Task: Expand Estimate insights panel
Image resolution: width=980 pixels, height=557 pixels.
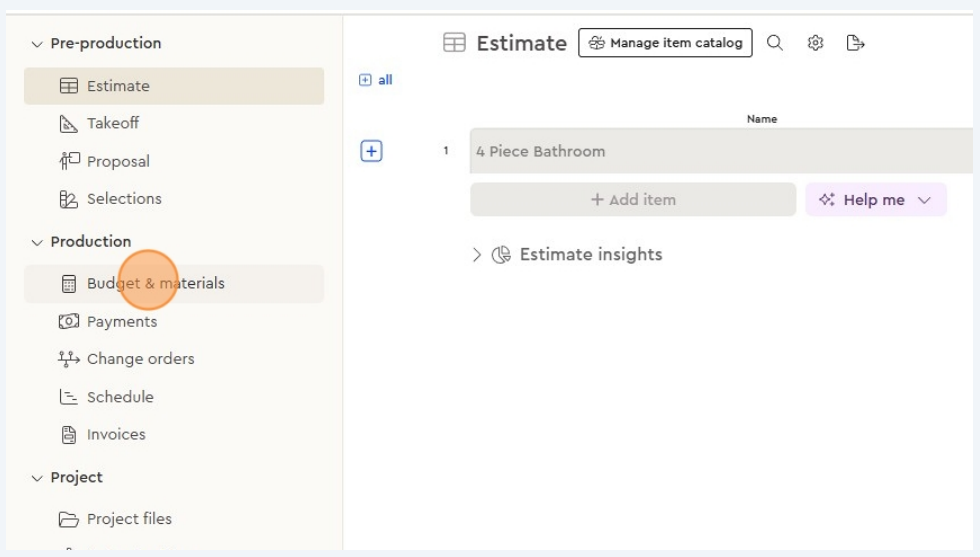Action: [477, 255]
